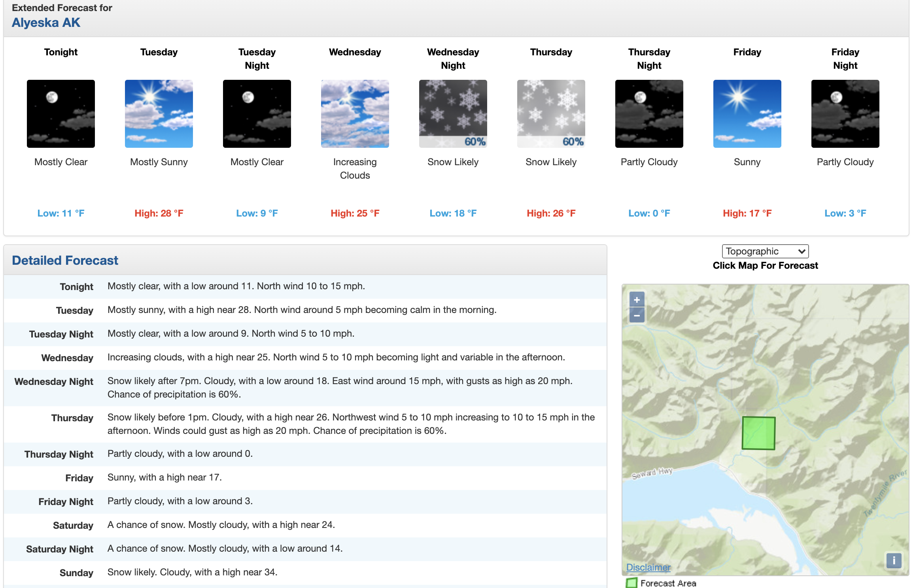This screenshot has height=588, width=915.
Task: Open the map info button
Action: pyautogui.click(x=894, y=560)
